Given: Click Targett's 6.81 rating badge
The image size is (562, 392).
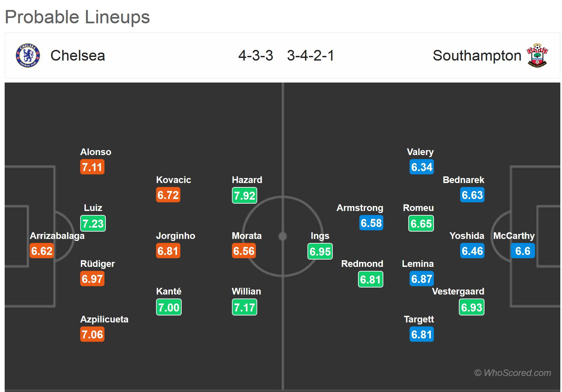Looking at the screenshot, I should [x=422, y=334].
